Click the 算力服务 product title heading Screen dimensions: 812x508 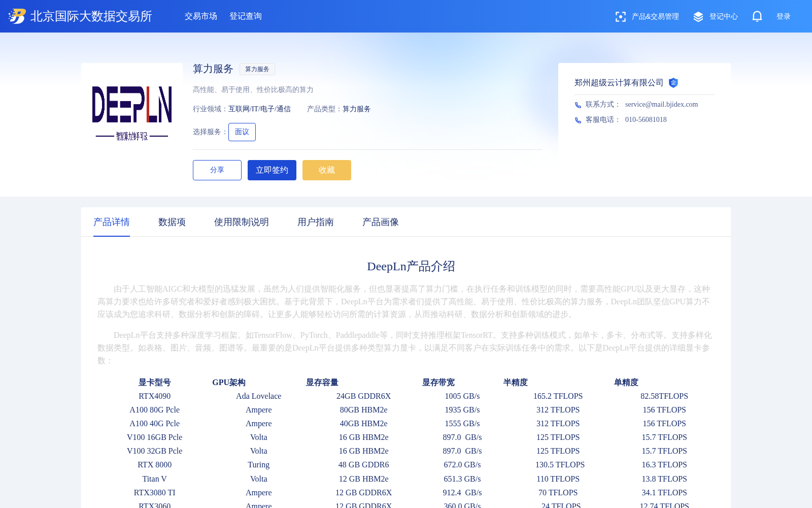point(213,69)
